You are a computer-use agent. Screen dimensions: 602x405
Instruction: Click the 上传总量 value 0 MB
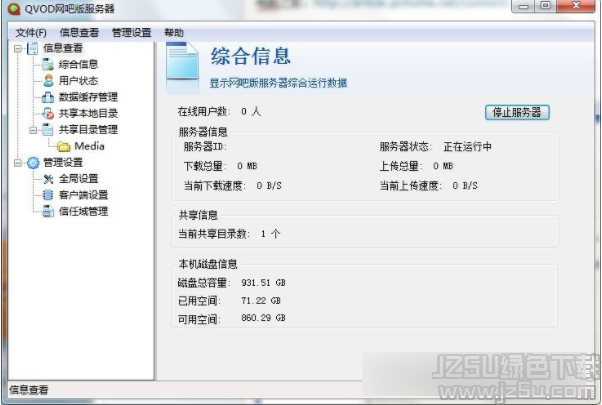tap(443, 166)
